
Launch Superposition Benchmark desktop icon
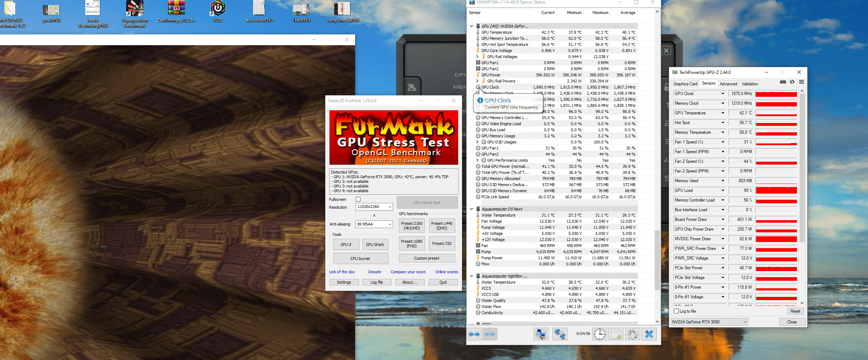(x=135, y=14)
